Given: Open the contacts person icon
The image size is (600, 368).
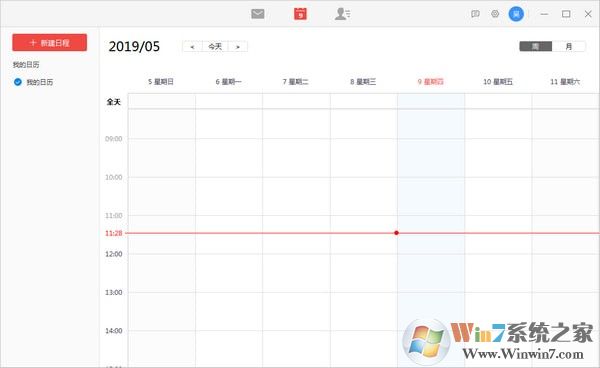Looking at the screenshot, I should [x=342, y=14].
